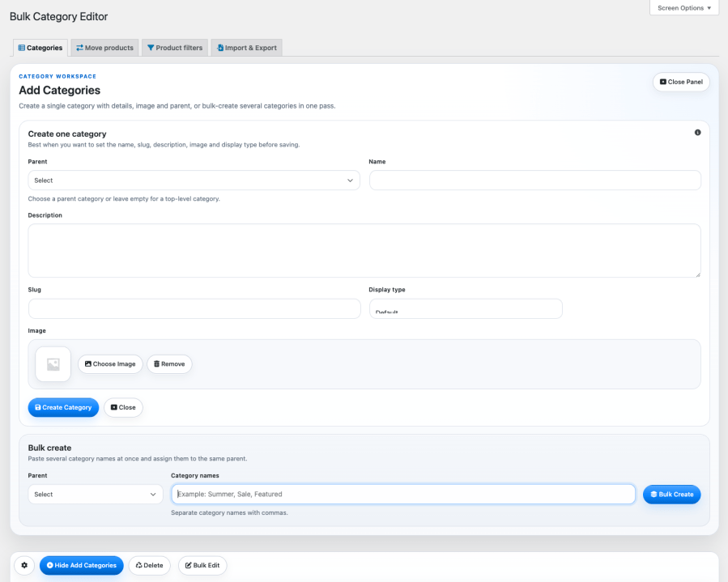Click 'Separate category names with commas.' hint
This screenshot has height=582, width=728.
(229, 513)
